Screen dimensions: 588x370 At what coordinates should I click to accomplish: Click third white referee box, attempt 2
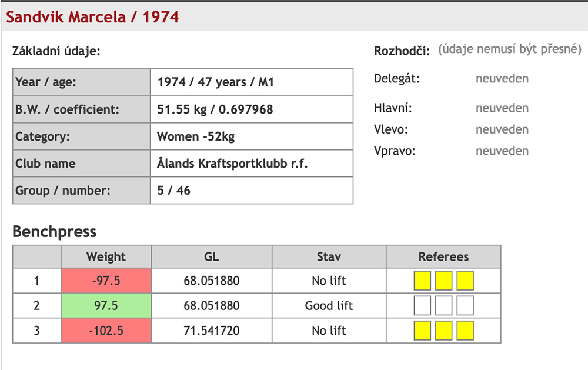[465, 305]
